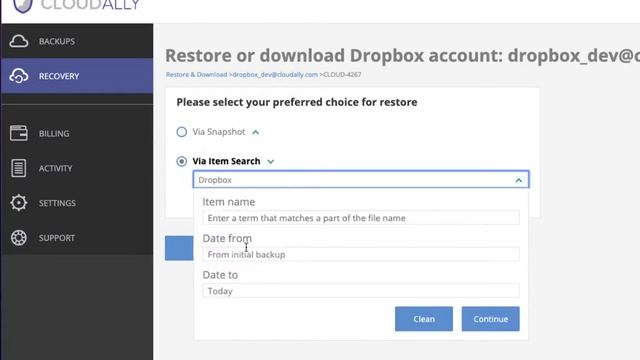Screen dimensions: 640x360
Task: Open the dropbox_dev@cloudally.com breadcrumb link
Action: (275, 74)
